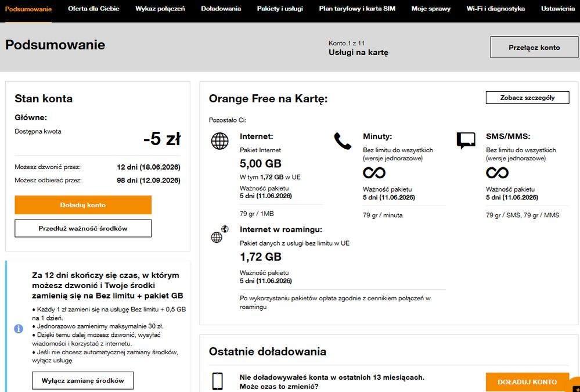This screenshot has width=580, height=392.
Task: Click 'Możesz odbierać przez:' label
Action: click(48, 181)
